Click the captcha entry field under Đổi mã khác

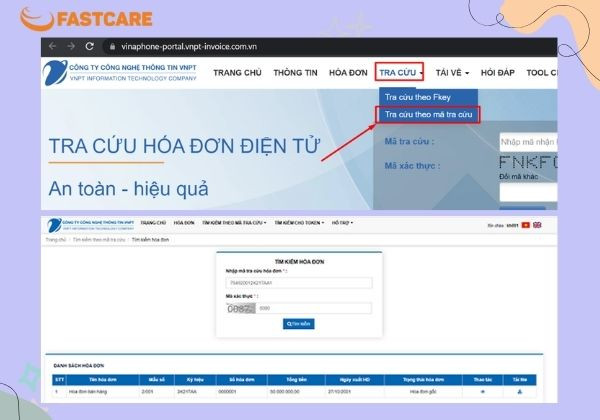pyautogui.click(x=528, y=192)
